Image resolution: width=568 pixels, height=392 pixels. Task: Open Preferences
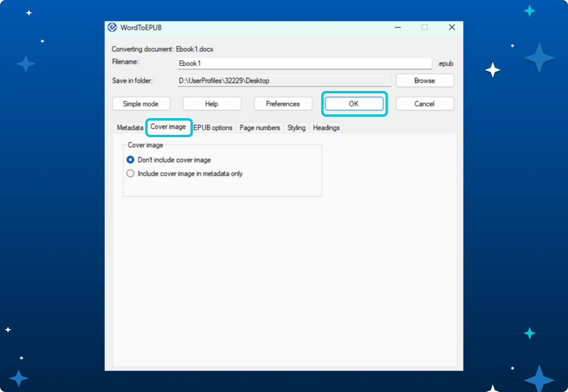[283, 104]
